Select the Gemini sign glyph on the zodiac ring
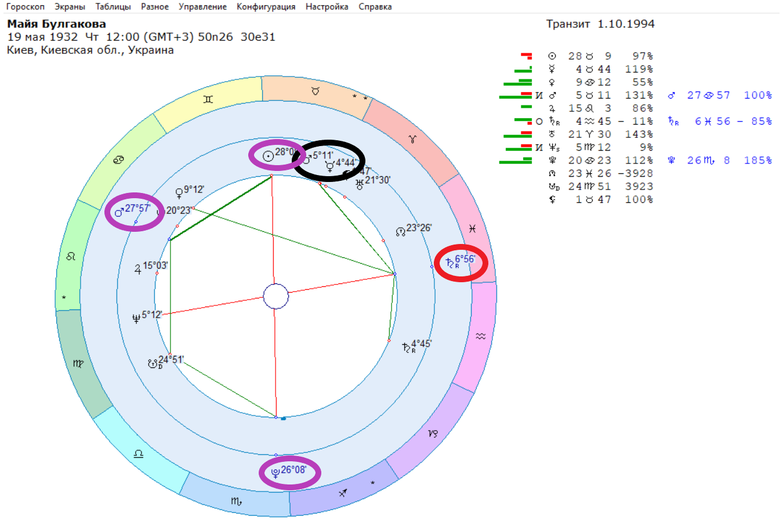 [208, 100]
